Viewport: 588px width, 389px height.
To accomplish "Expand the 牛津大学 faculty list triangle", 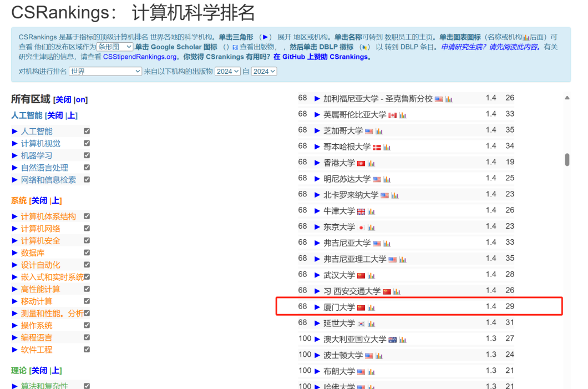I will pyautogui.click(x=317, y=211).
